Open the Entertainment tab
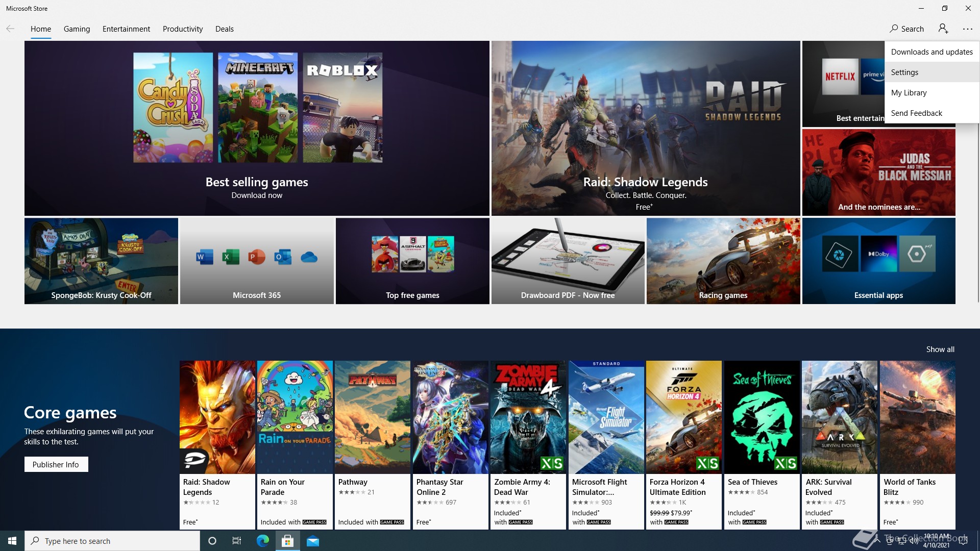Image resolution: width=980 pixels, height=551 pixels. (x=126, y=29)
